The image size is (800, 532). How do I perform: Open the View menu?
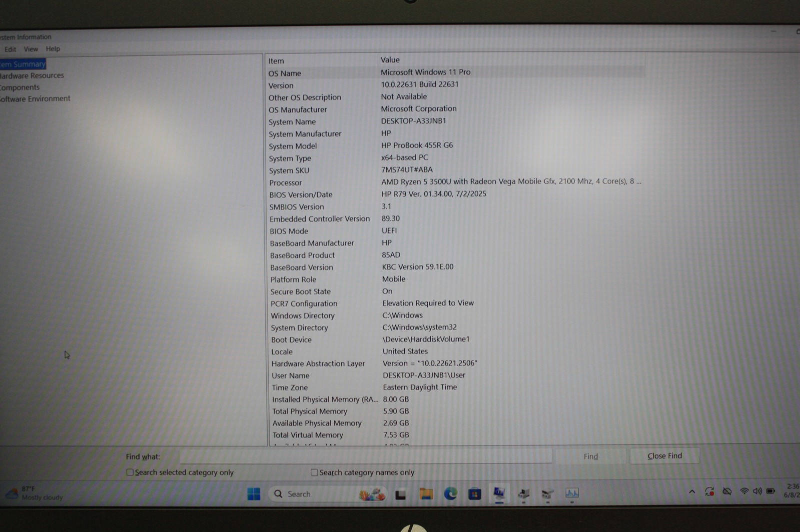(31, 49)
